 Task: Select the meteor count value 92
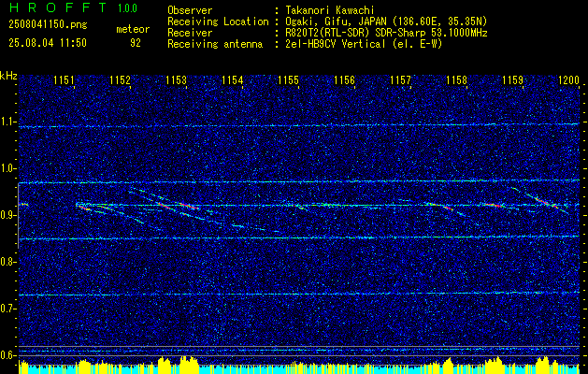[136, 43]
